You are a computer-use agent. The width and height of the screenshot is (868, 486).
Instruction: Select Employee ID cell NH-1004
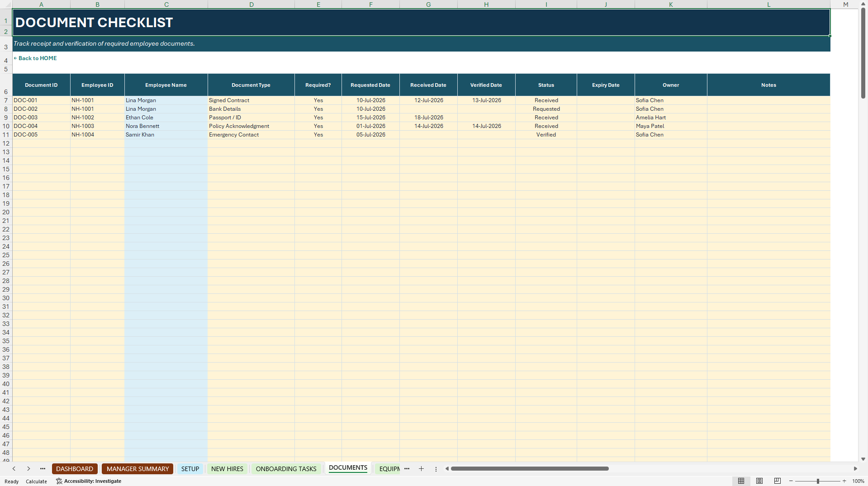97,135
